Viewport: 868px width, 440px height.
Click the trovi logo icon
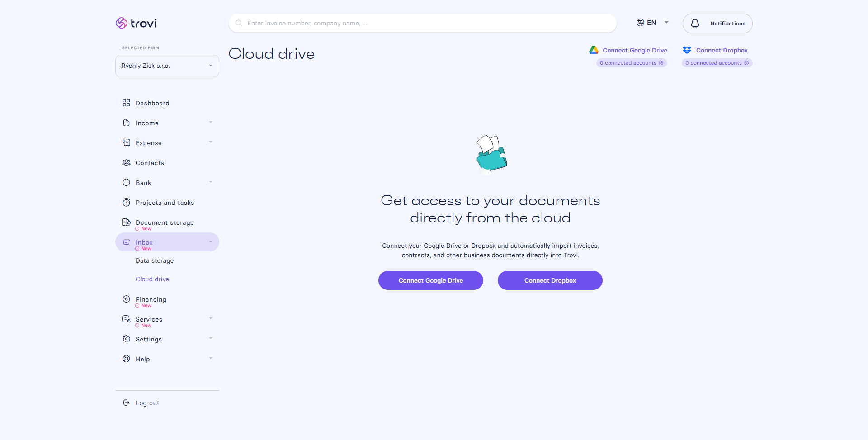121,23
